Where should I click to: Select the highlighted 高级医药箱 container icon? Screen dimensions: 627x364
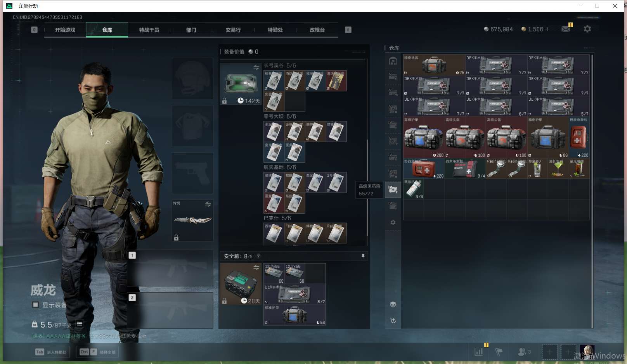pos(393,190)
